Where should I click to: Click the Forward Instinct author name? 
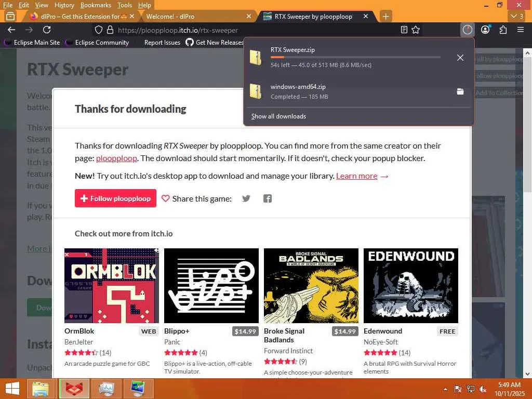pyautogui.click(x=288, y=351)
